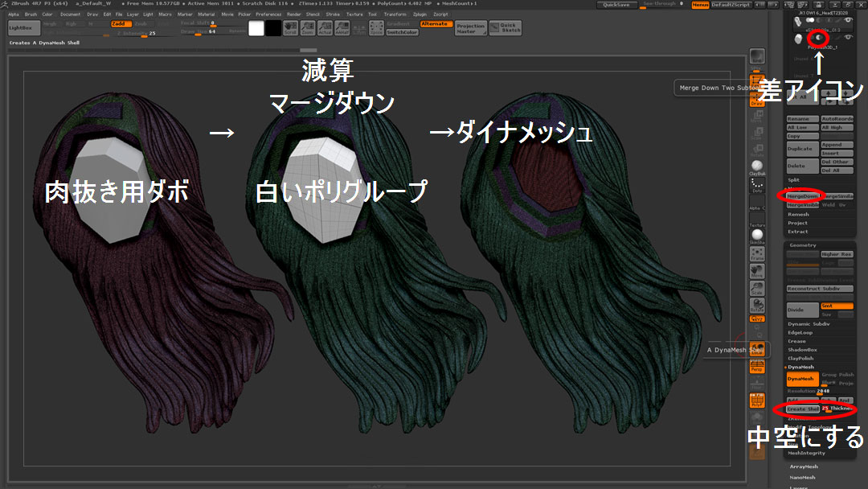Duplicate the selected subtool
The image size is (868, 489).
click(x=803, y=149)
